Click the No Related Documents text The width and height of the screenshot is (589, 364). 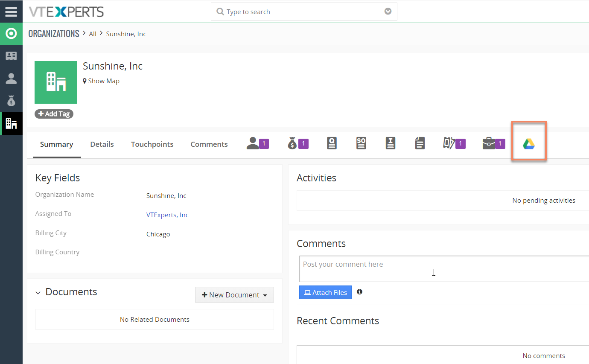155,320
